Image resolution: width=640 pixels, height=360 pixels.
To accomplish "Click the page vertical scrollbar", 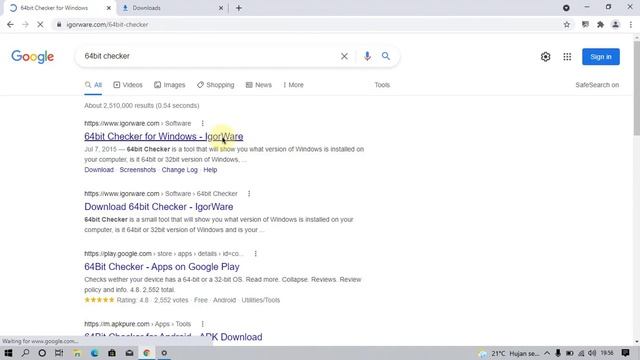I will click(x=636, y=88).
